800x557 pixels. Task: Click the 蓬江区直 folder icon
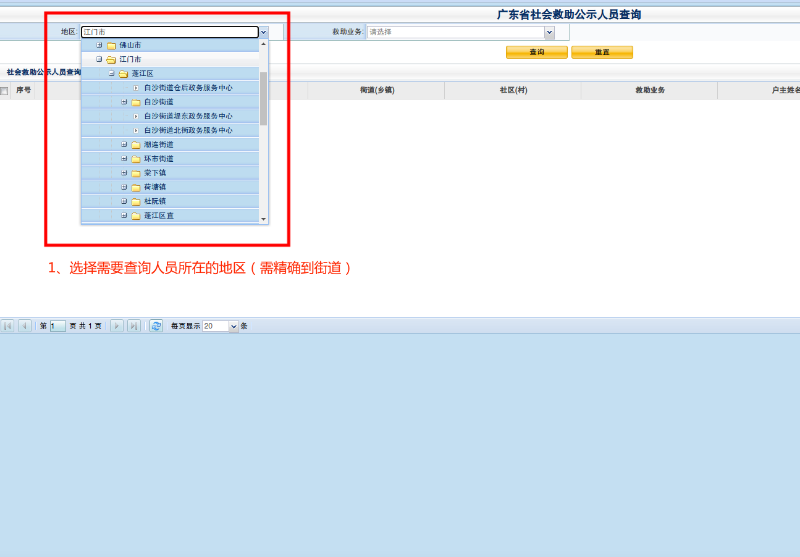[136, 216]
